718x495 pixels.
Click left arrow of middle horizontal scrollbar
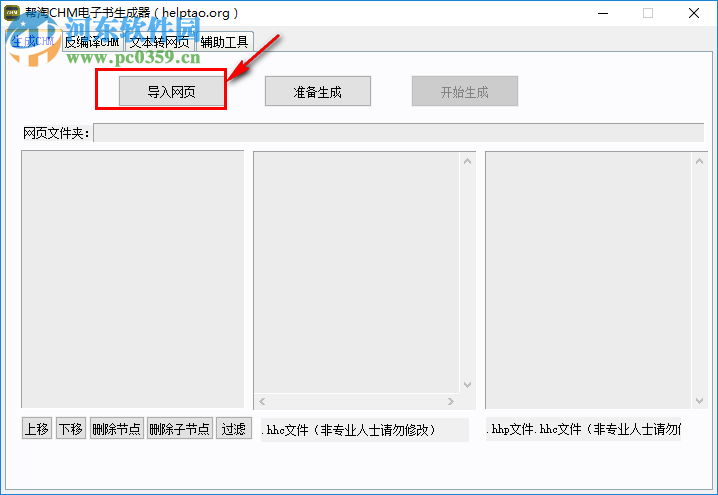[262, 402]
